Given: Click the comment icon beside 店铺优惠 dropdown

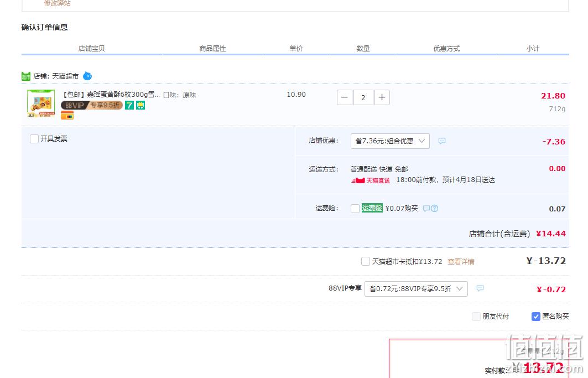Looking at the screenshot, I should click(x=442, y=141).
